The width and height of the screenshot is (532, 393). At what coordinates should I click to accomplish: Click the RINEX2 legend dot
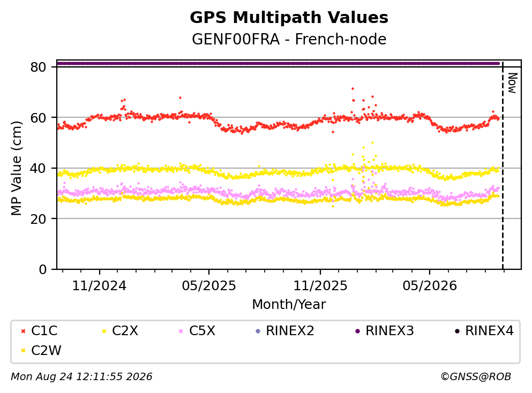(x=258, y=331)
